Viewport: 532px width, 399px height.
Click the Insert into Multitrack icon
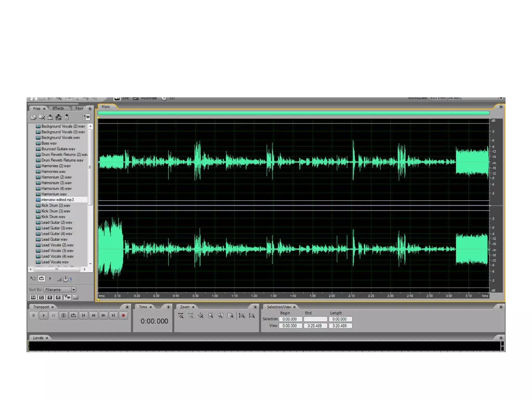tap(50, 117)
